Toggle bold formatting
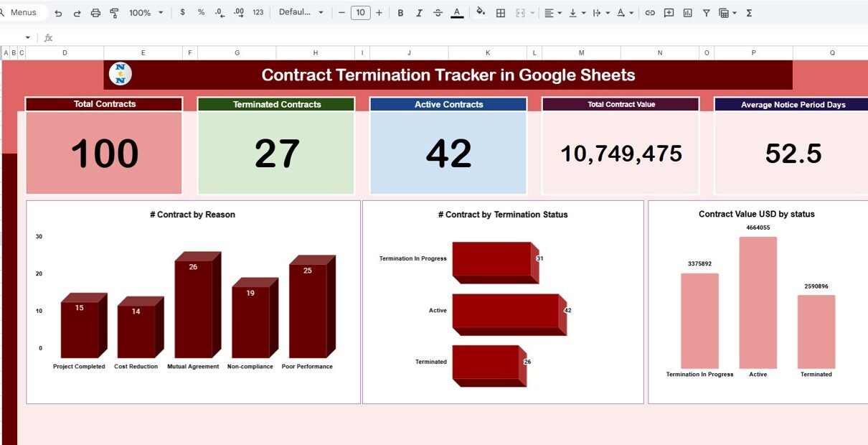Screen dimensions: 868x445 pos(400,13)
